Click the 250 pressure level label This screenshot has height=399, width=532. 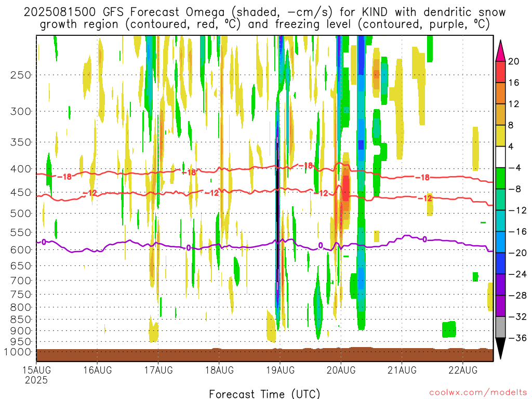coord(21,75)
